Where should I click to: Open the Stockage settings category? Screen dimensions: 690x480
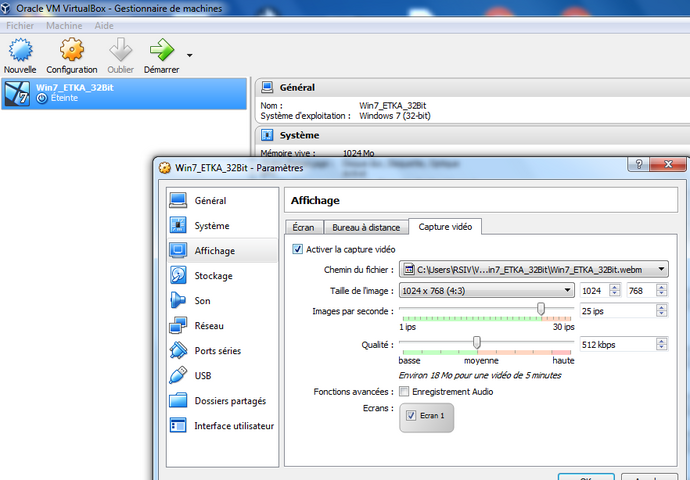click(x=223, y=276)
